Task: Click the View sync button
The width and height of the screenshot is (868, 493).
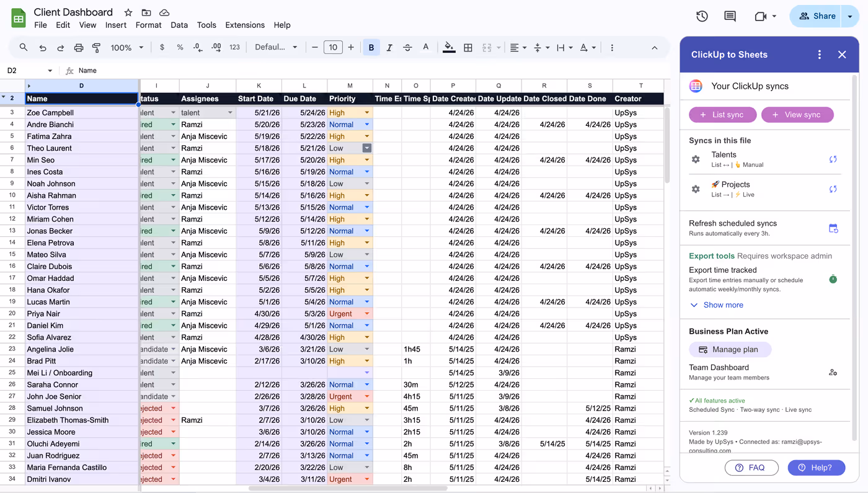Action: pos(797,115)
